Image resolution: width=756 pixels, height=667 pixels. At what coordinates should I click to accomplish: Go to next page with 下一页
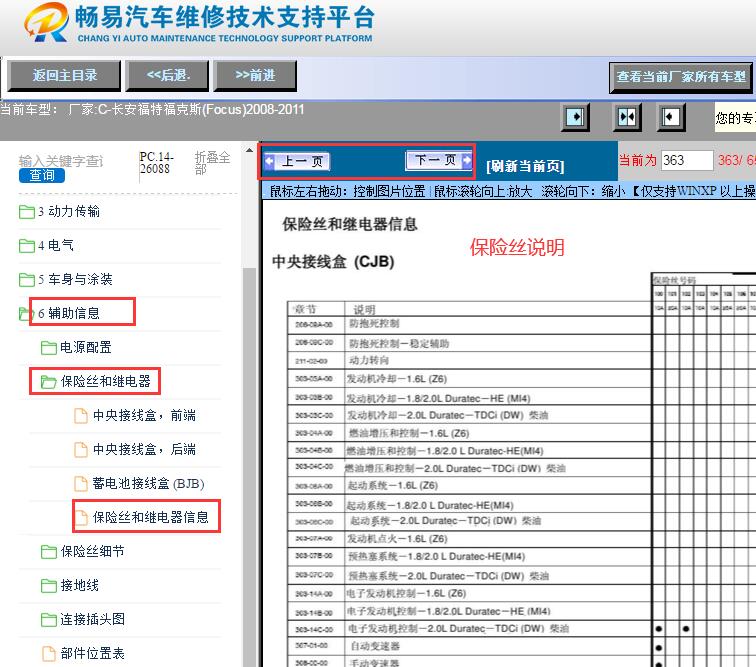(x=438, y=160)
